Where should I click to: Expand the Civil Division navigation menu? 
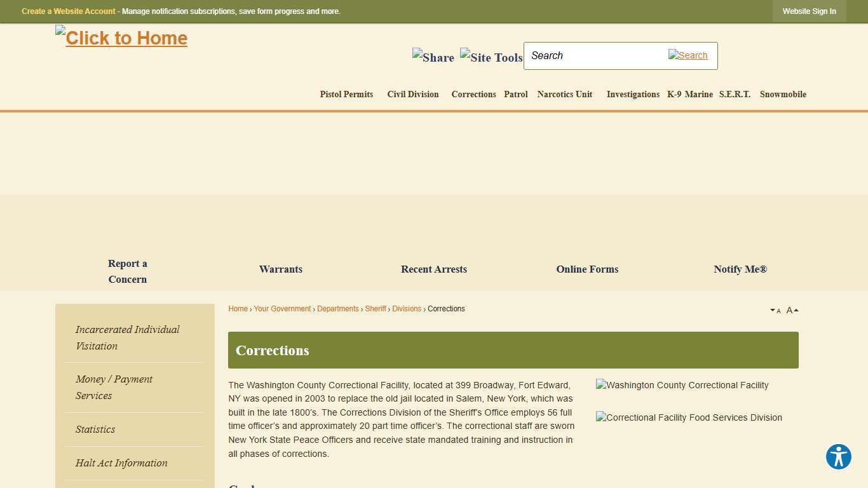412,94
